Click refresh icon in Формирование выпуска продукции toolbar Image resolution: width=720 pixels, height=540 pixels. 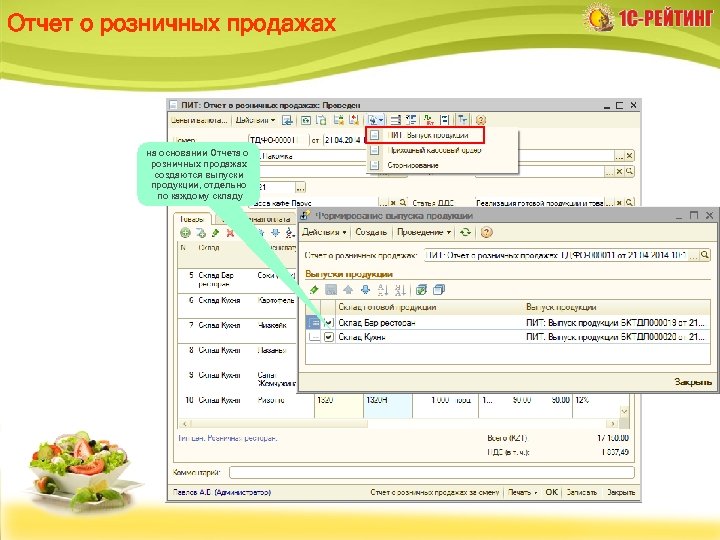coord(466,232)
